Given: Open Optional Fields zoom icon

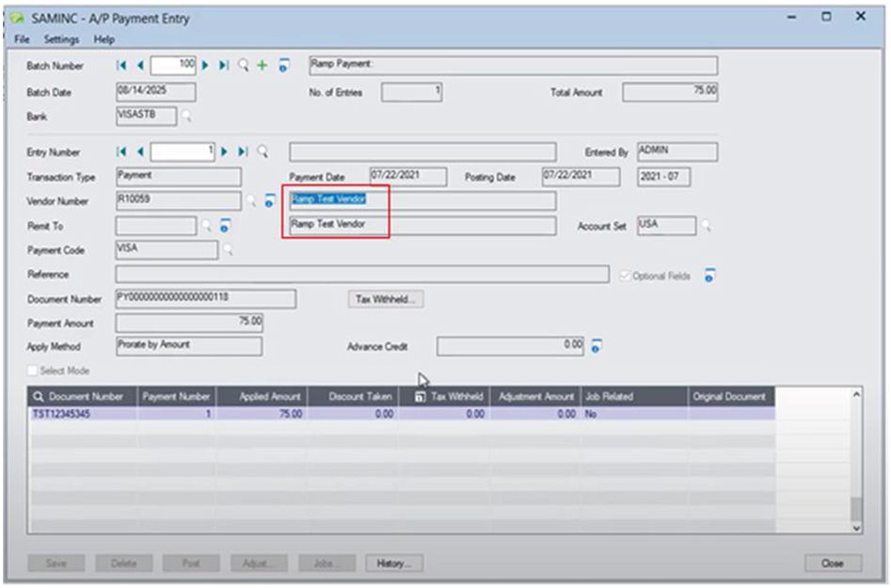Looking at the screenshot, I should (x=709, y=276).
